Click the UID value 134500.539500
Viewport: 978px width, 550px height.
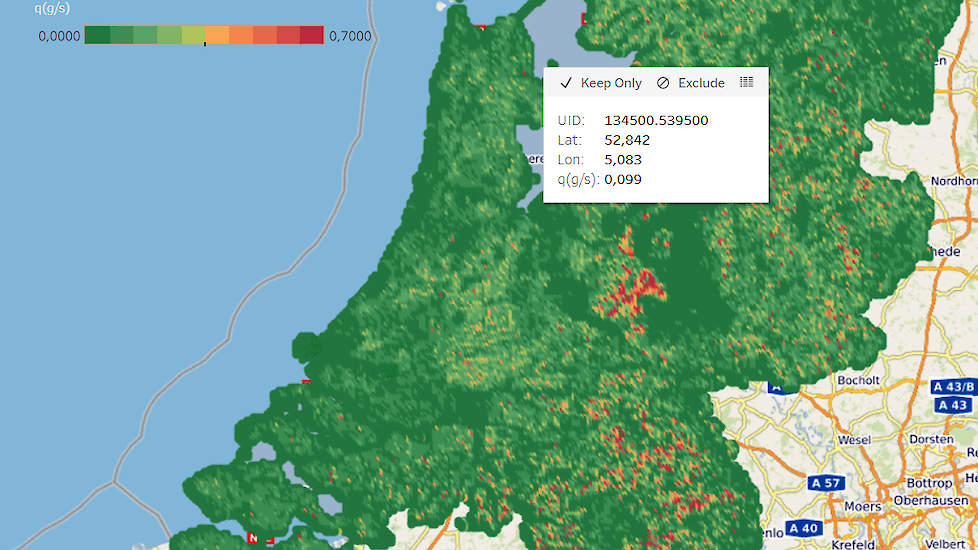coord(656,120)
